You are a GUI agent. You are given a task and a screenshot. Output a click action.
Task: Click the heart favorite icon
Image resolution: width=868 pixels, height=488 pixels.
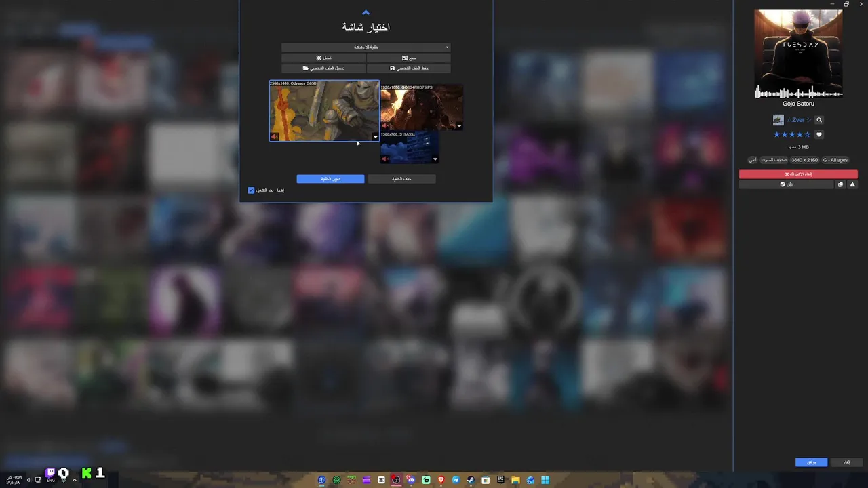coord(819,135)
